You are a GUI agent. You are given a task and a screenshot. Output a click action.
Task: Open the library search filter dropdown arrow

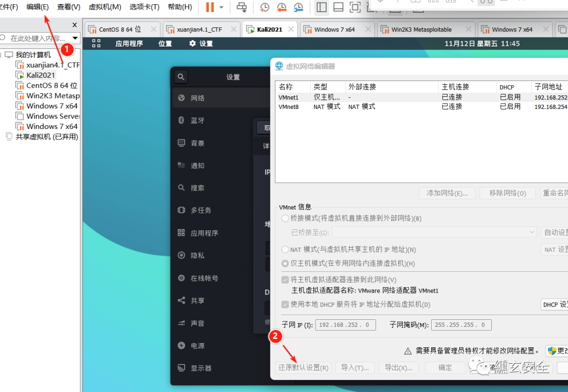pos(75,38)
